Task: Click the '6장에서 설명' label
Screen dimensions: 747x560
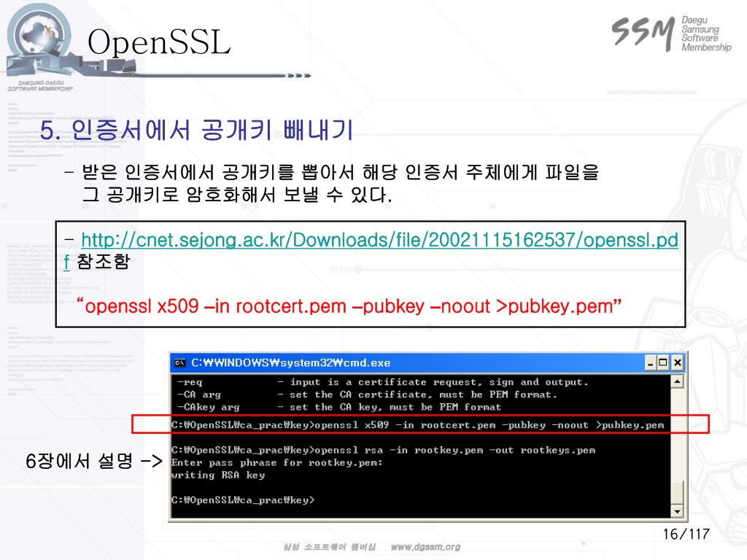Action: pos(79,461)
